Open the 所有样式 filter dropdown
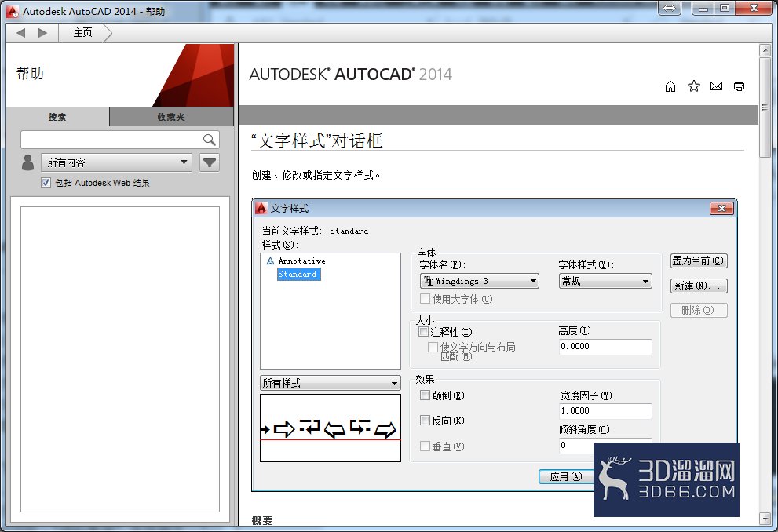The width and height of the screenshot is (778, 532). (331, 383)
